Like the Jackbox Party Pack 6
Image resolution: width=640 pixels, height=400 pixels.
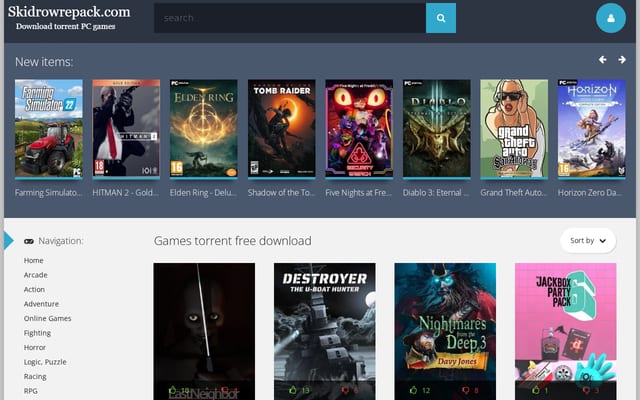[x=536, y=390]
